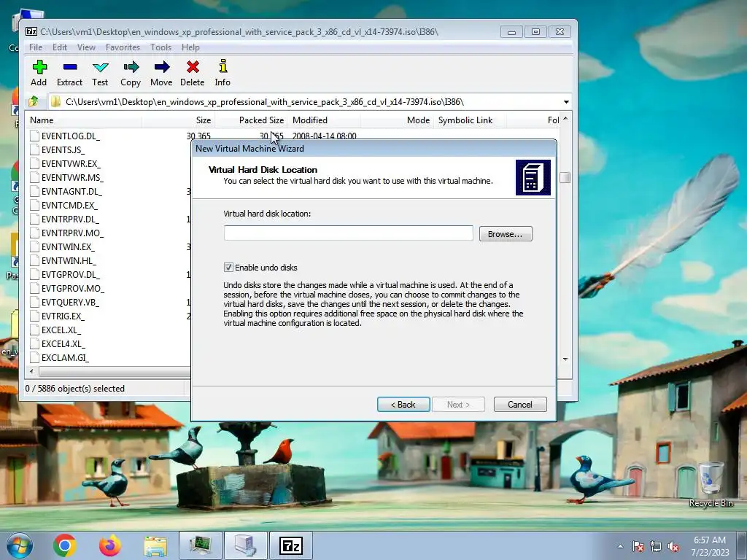Sort by Packed Size column
747x560 pixels.
pyautogui.click(x=251, y=120)
